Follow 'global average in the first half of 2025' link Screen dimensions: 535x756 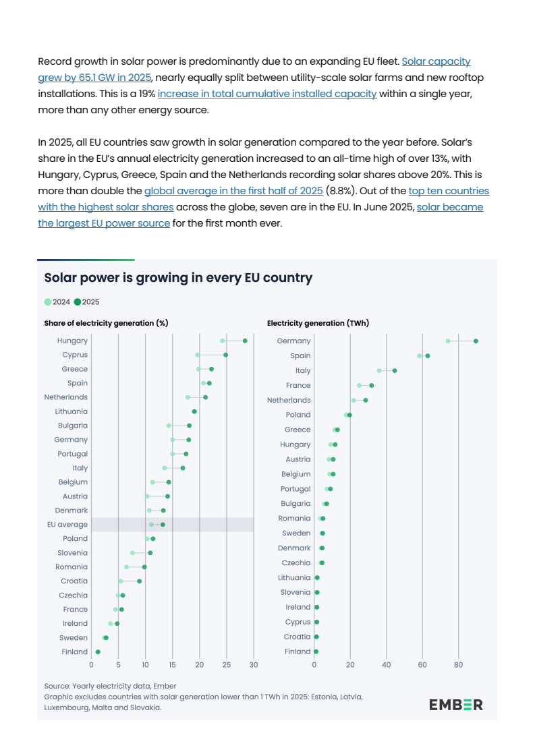pyautogui.click(x=233, y=191)
